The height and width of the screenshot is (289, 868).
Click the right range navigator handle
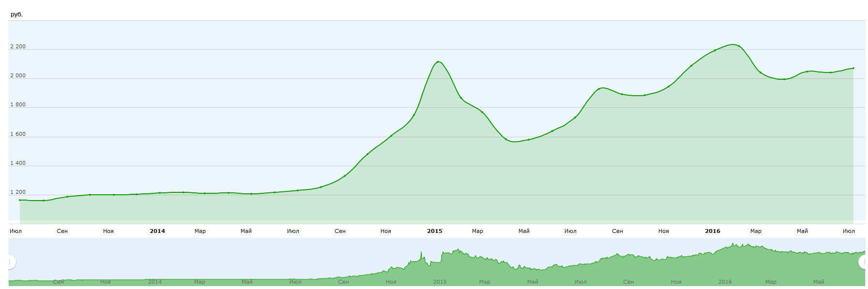pyautogui.click(x=863, y=262)
